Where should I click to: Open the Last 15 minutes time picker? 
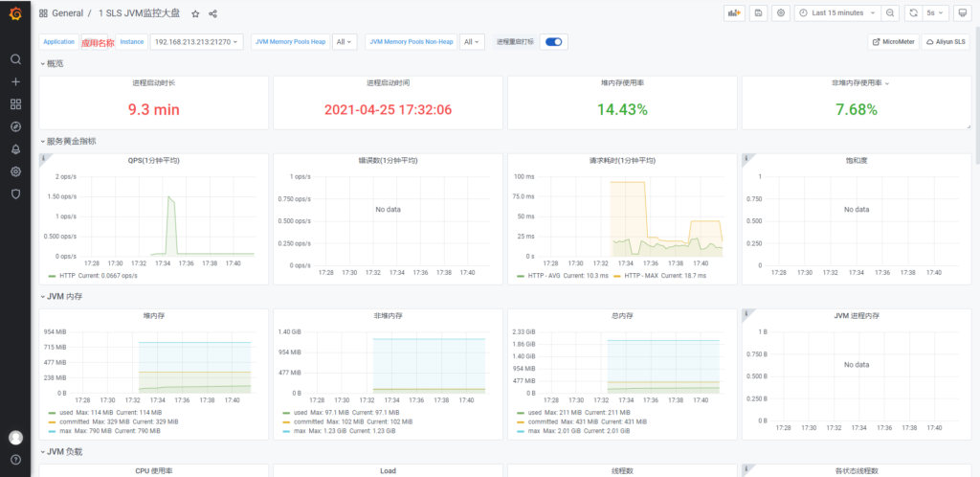pyautogui.click(x=836, y=13)
